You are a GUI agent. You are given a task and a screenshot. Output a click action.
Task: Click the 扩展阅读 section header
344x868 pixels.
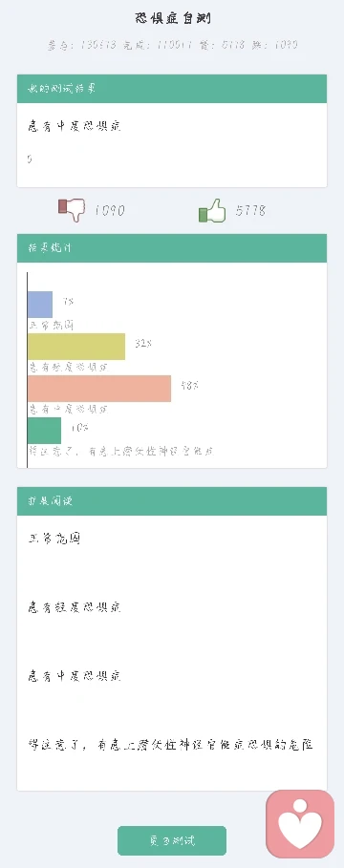[x=172, y=501]
